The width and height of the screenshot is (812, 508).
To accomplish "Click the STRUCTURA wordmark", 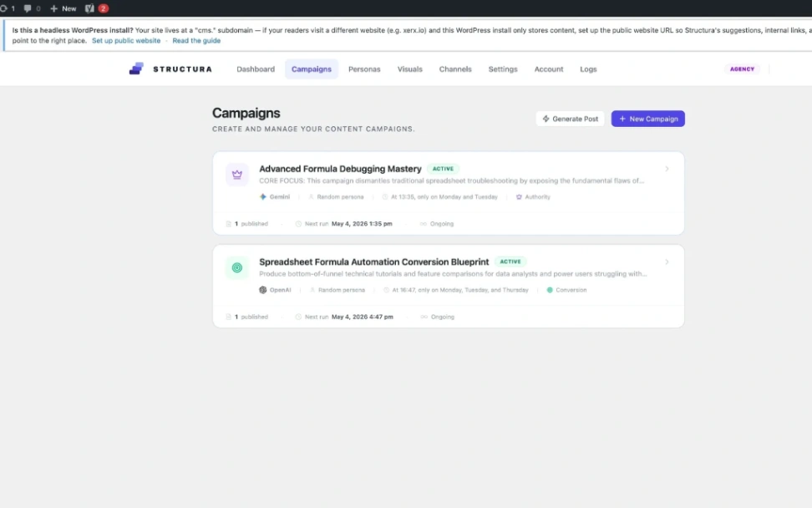I will point(183,69).
